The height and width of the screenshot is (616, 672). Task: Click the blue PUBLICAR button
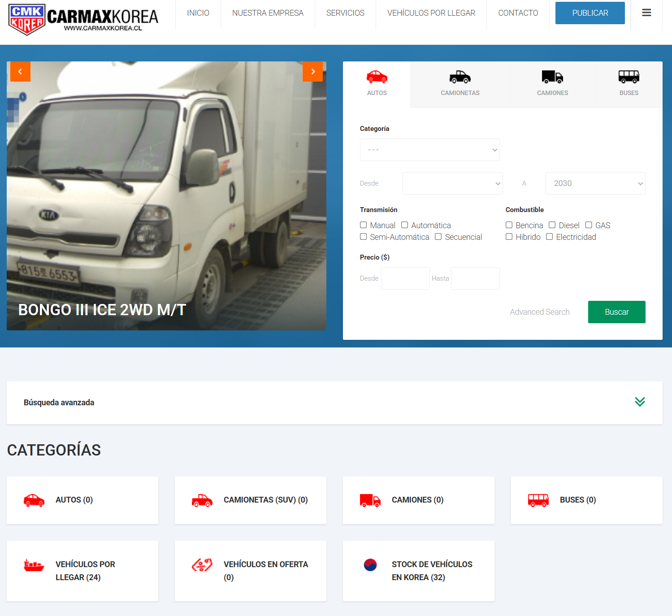pyautogui.click(x=590, y=13)
